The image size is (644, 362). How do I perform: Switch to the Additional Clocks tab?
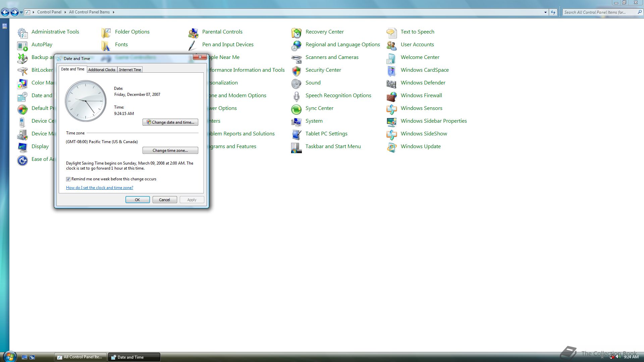[102, 70]
